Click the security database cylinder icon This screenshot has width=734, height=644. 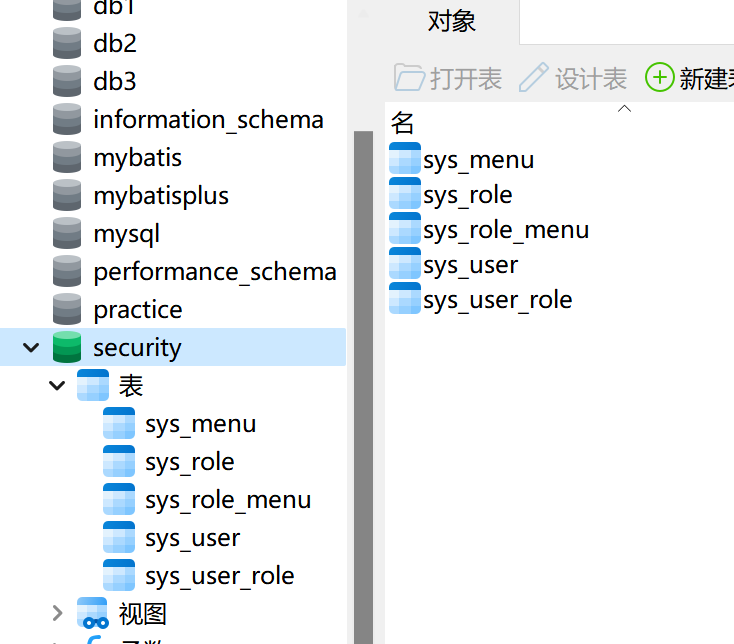[67, 348]
